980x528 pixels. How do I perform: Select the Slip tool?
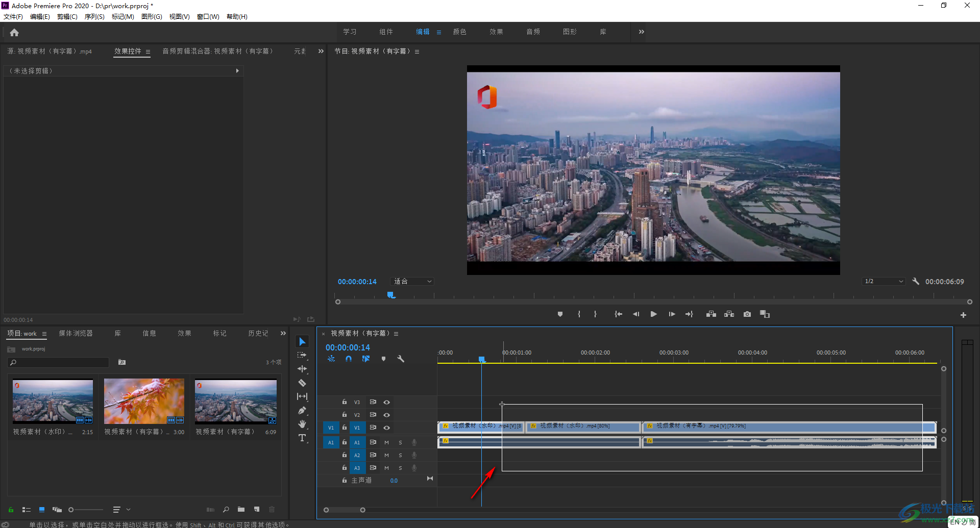pyautogui.click(x=302, y=396)
